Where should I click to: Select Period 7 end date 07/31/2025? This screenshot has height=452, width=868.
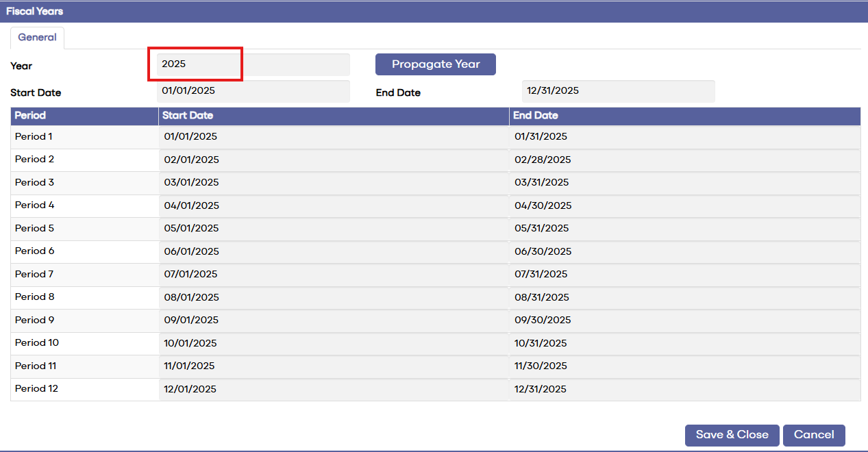point(684,275)
